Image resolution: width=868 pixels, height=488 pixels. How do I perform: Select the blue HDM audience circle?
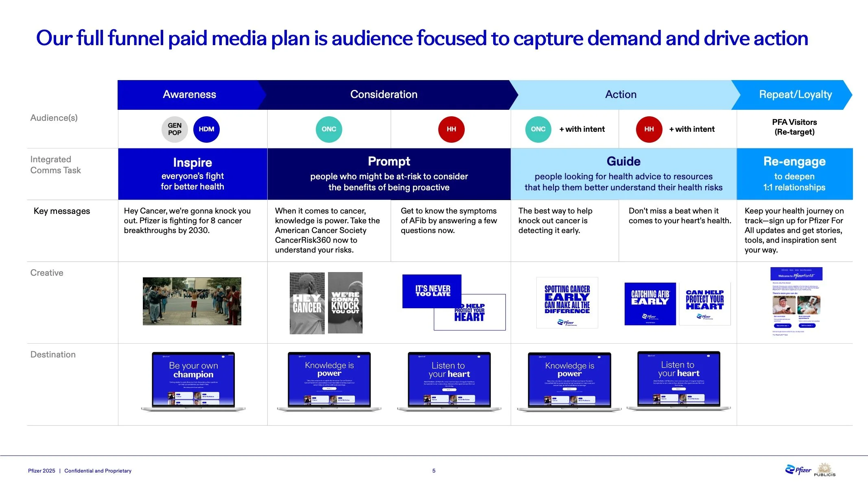pos(206,129)
